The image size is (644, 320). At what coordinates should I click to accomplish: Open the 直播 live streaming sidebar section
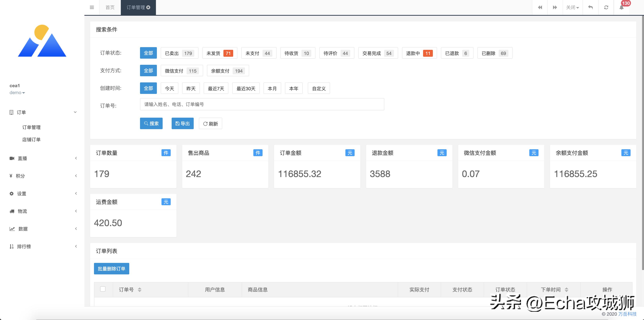[22, 158]
